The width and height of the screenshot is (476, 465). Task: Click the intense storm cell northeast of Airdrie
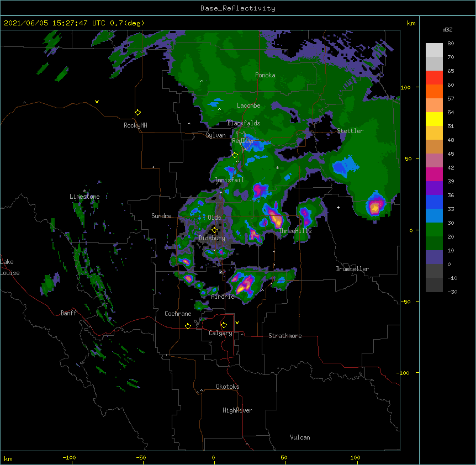click(245, 284)
